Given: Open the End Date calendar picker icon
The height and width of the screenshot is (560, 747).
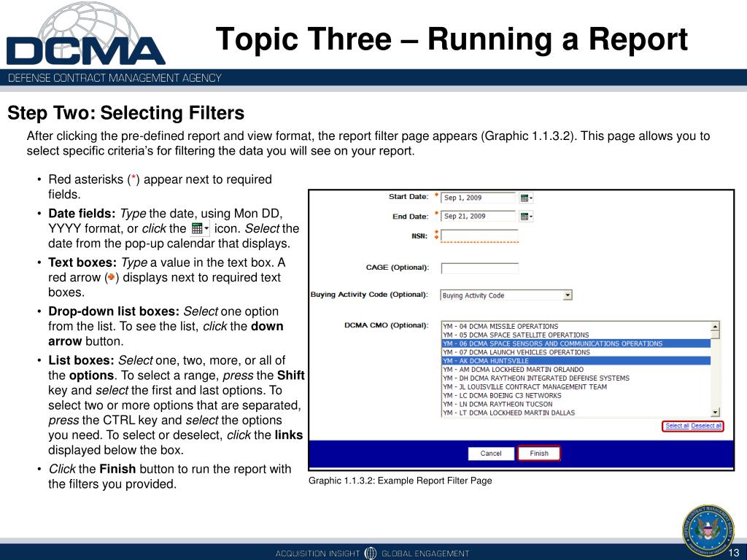Looking at the screenshot, I should click(526, 217).
